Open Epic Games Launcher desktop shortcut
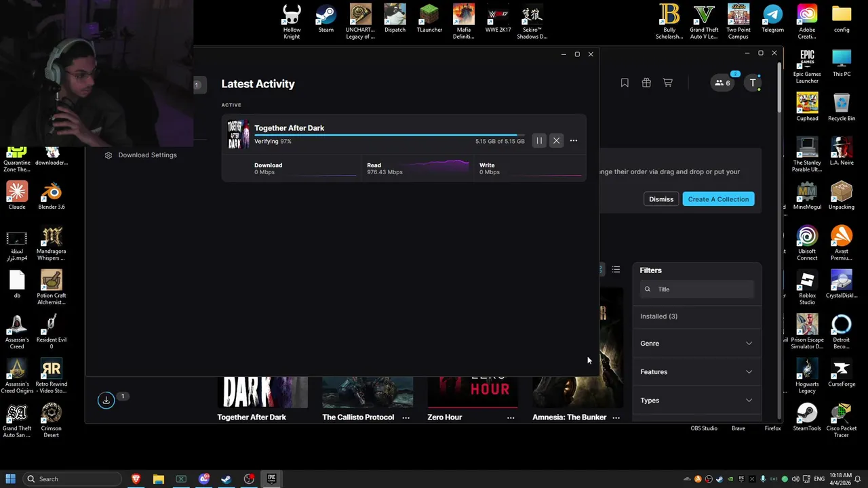Screen dimensions: 868x488 click(807, 66)
